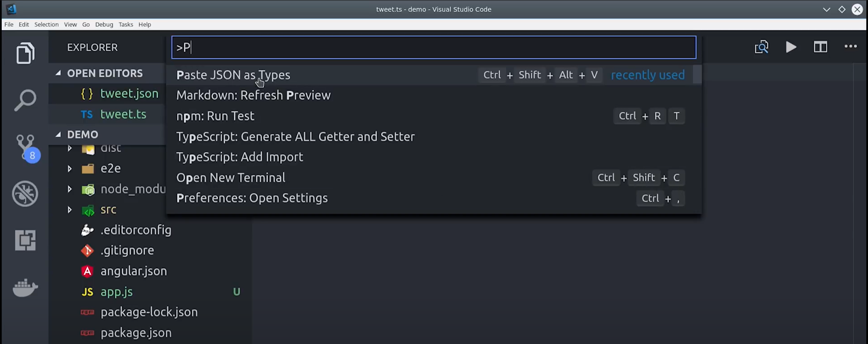Click the EXPLORER panel title

tap(92, 47)
